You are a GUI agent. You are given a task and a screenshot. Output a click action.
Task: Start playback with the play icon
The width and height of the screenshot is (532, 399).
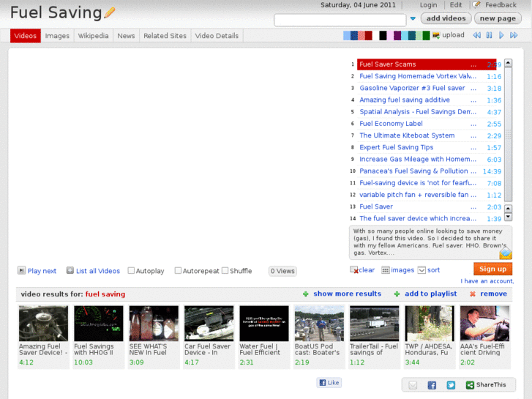pos(501,35)
